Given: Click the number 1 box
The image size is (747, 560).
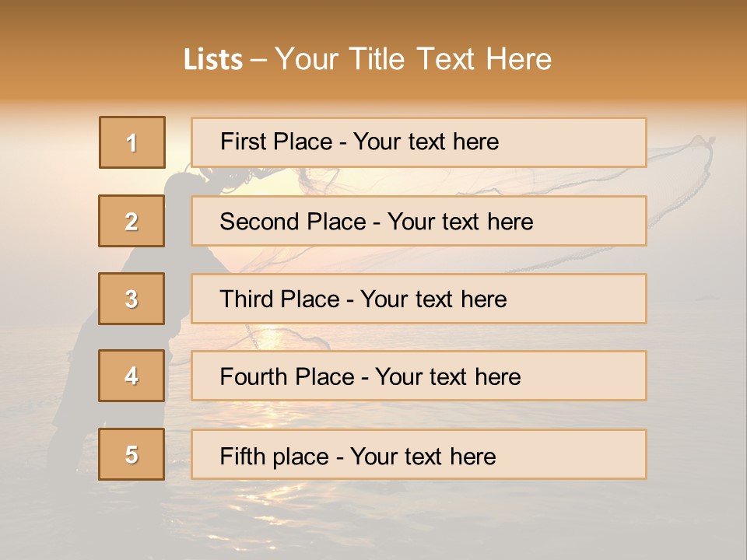Looking at the screenshot, I should coord(132,142).
